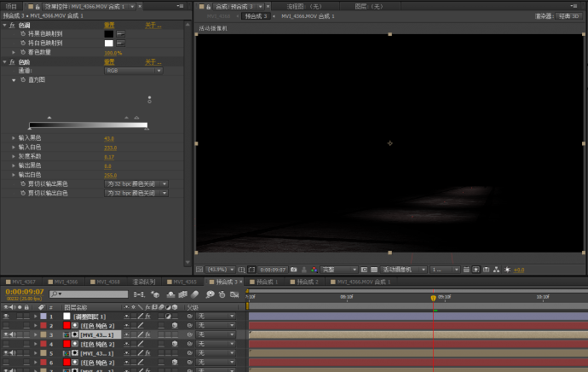
Task: Click the show channel RGB color icon
Action: [314, 270]
